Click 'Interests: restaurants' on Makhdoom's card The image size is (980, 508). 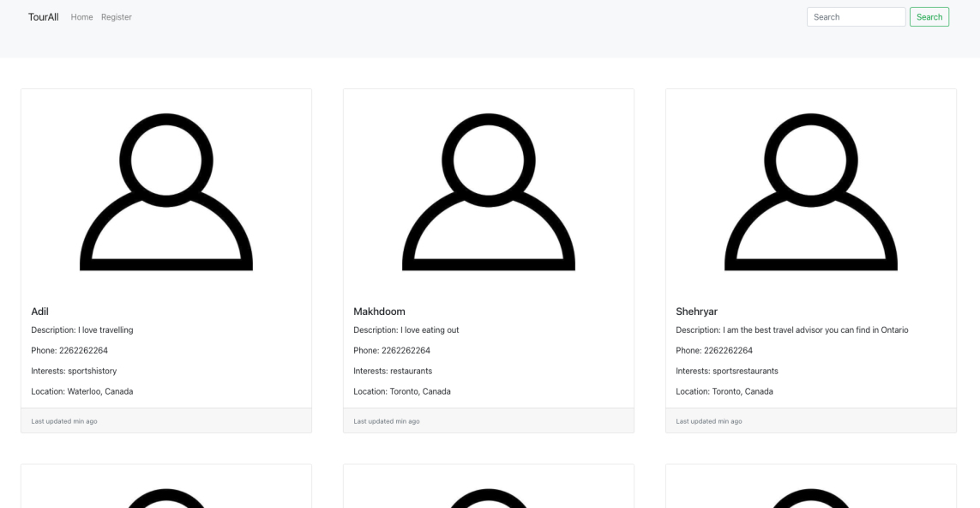click(394, 371)
